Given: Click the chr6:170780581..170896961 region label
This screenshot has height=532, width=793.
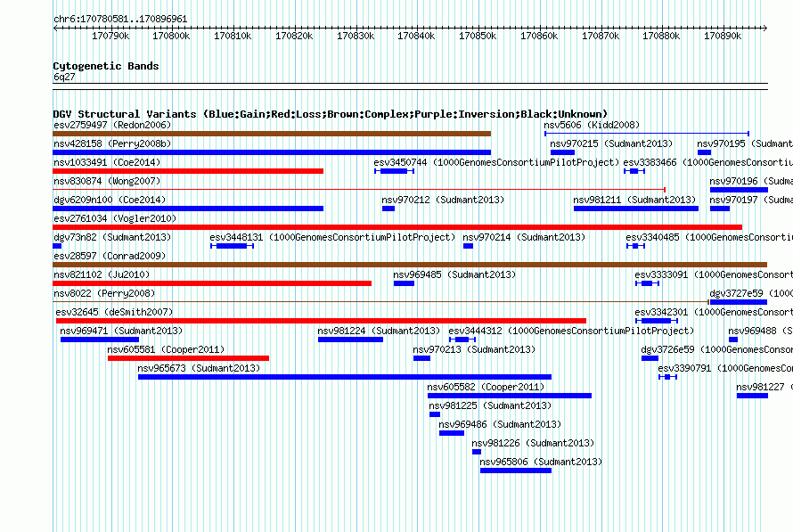Looking at the screenshot, I should tap(120, 19).
